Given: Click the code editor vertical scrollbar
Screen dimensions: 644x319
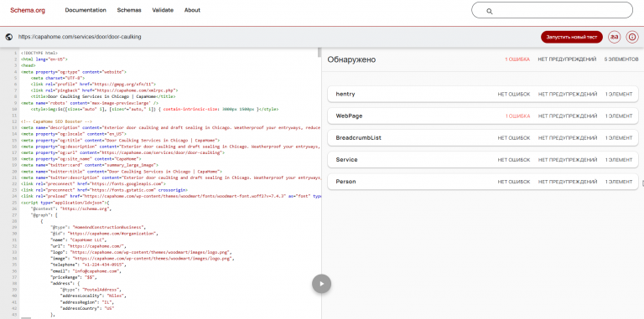Looking at the screenshot, I should [x=319, y=53].
